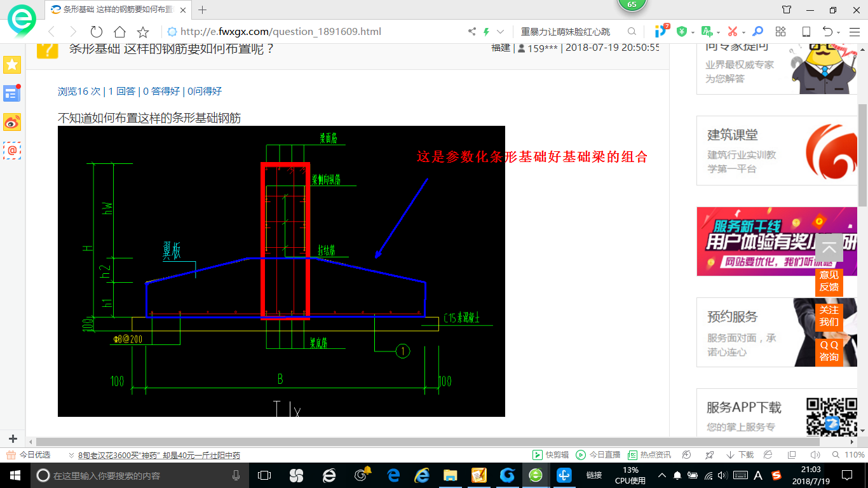Toggle the page mute speaker icon
The width and height of the screenshot is (868, 488).
[815, 455]
